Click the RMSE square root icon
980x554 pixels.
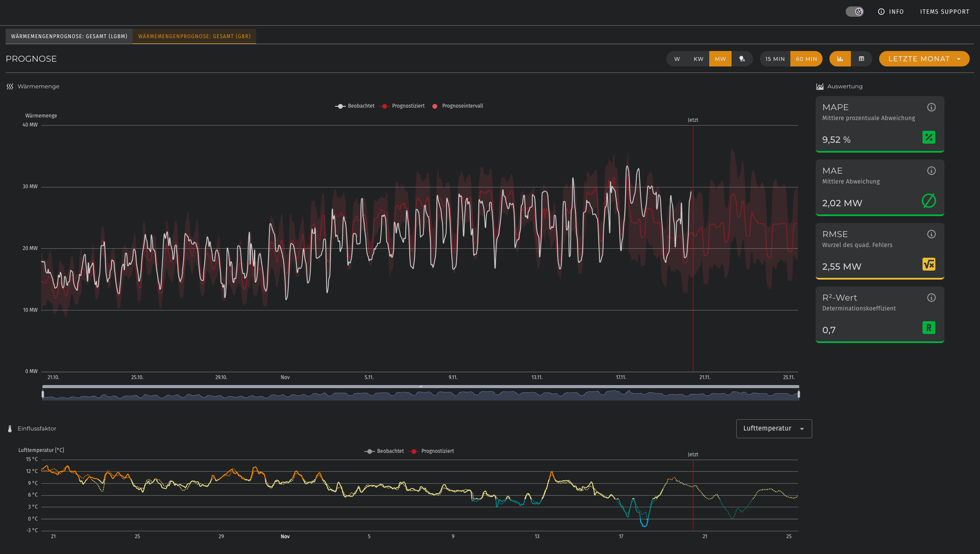point(929,264)
